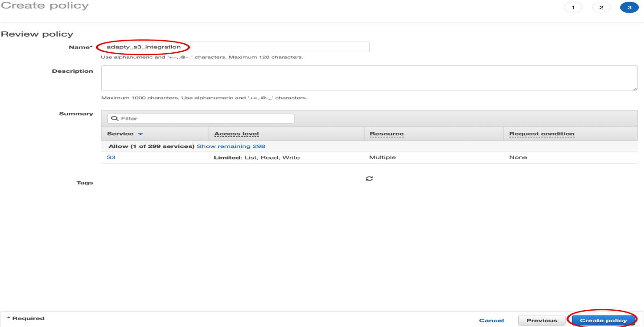Focus the policy Name field
This screenshot has width=644, height=327.
point(235,47)
